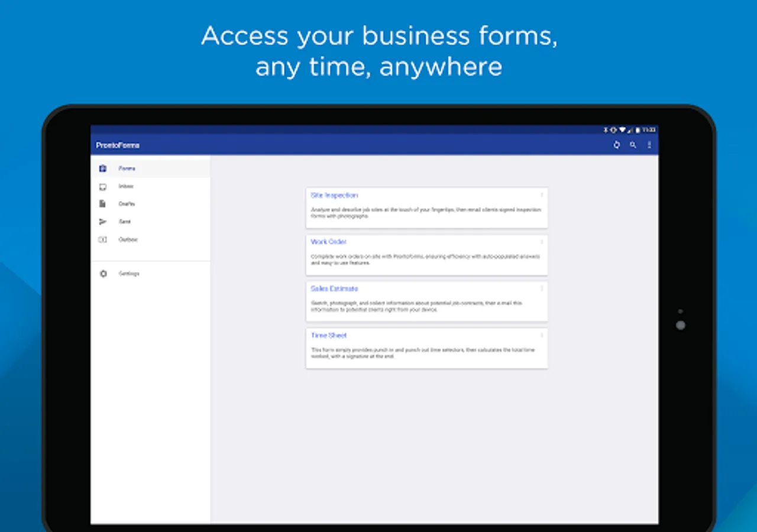Screen dimensions: 757x532
Task: Click the Sent paper-plane icon
Action: 103,222
